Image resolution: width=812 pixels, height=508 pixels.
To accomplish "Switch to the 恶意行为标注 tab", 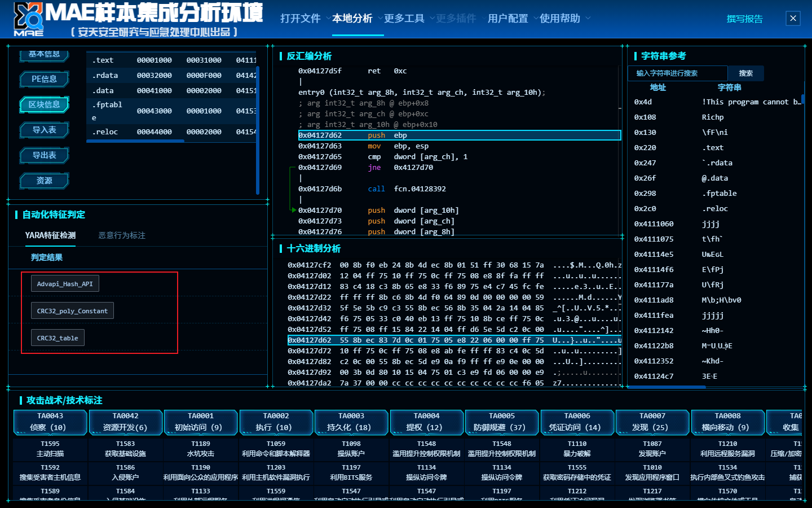I will tap(122, 235).
